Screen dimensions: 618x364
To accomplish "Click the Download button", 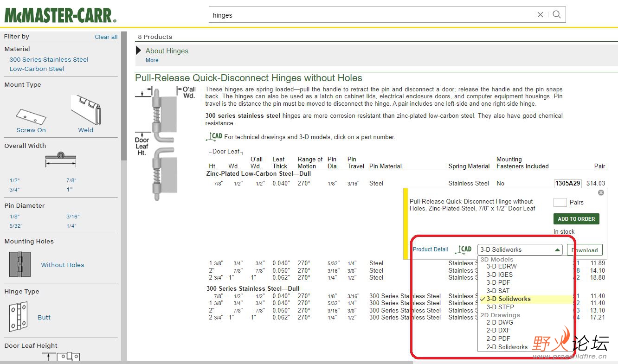I will point(585,250).
